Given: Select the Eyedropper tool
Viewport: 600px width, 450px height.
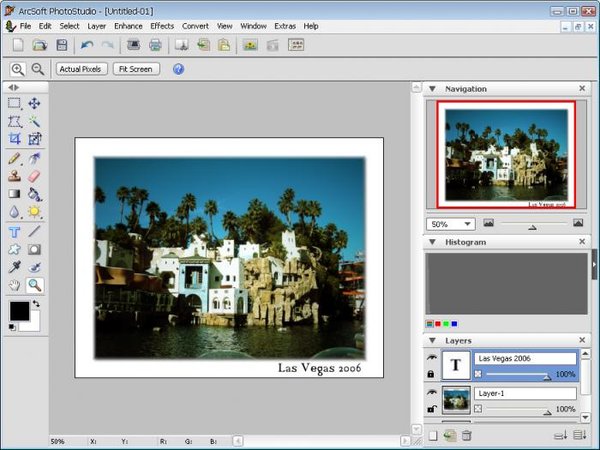Looking at the screenshot, I should (15, 267).
